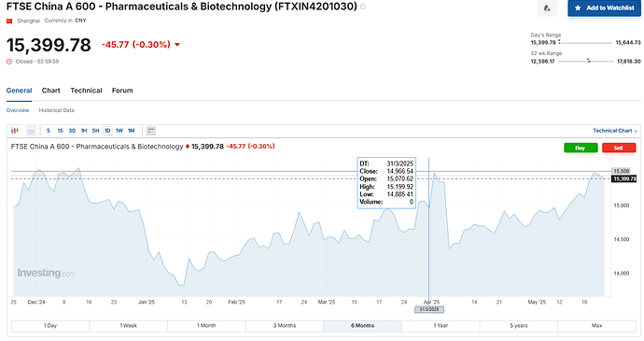Click the China flag icon near Shanghai

(x=9, y=21)
